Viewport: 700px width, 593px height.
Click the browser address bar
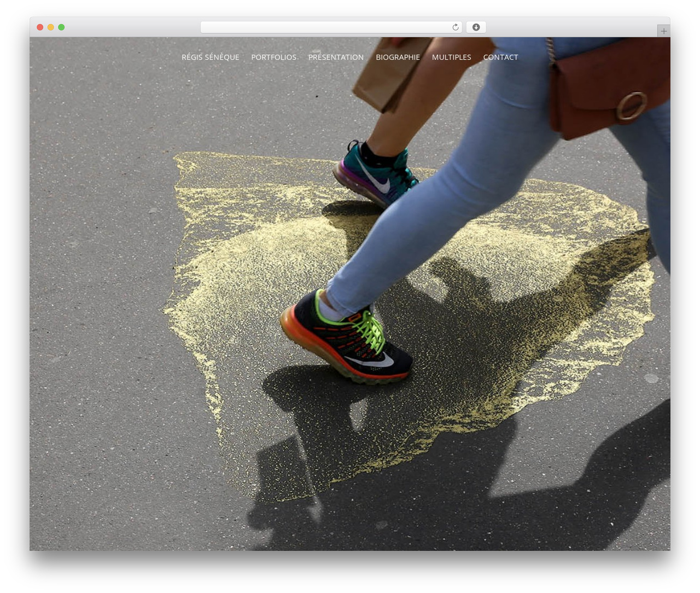(x=331, y=27)
